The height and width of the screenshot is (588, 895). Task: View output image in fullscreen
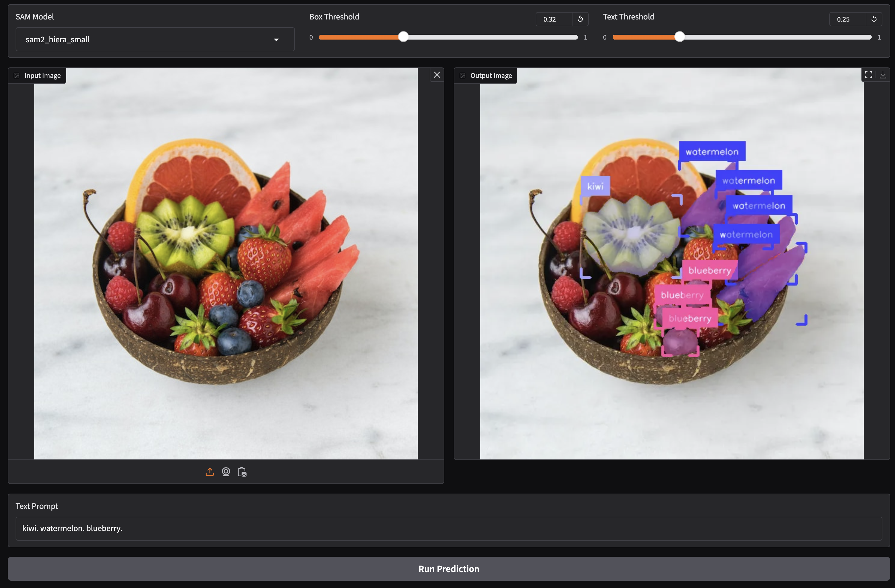click(x=869, y=75)
